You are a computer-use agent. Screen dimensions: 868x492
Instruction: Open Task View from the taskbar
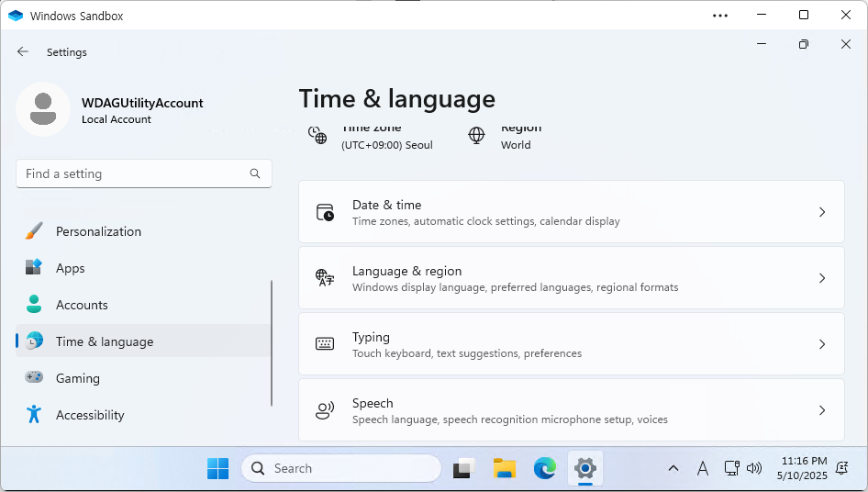pos(464,469)
